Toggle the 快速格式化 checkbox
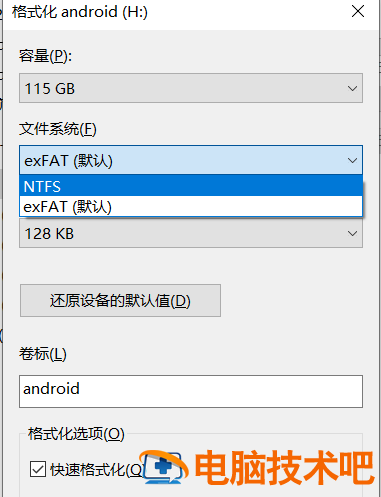This screenshot has width=381, height=497. tap(38, 469)
